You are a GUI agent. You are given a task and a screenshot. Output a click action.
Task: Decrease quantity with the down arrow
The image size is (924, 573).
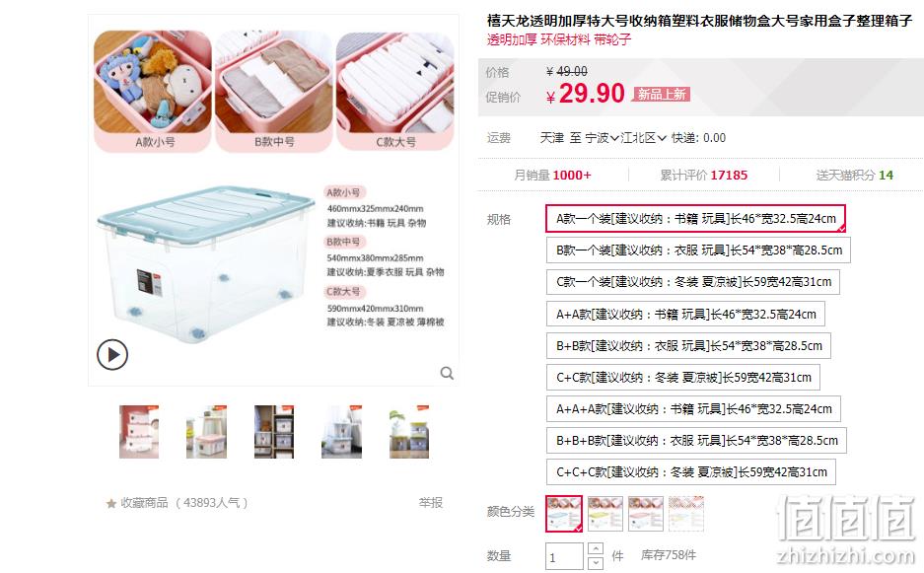point(596,563)
